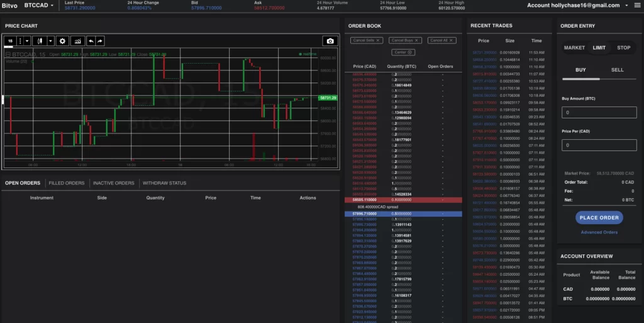Open chart settings gear
The image size is (644, 323).
point(62,41)
